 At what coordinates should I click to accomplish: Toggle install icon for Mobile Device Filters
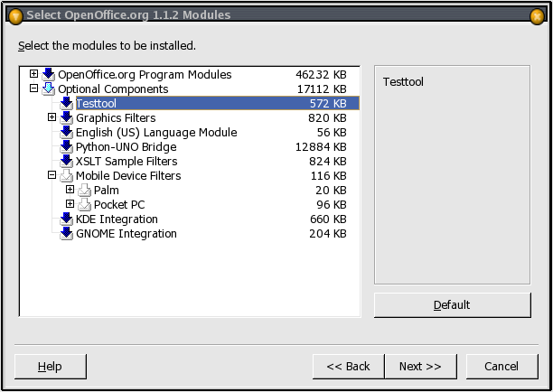66,175
